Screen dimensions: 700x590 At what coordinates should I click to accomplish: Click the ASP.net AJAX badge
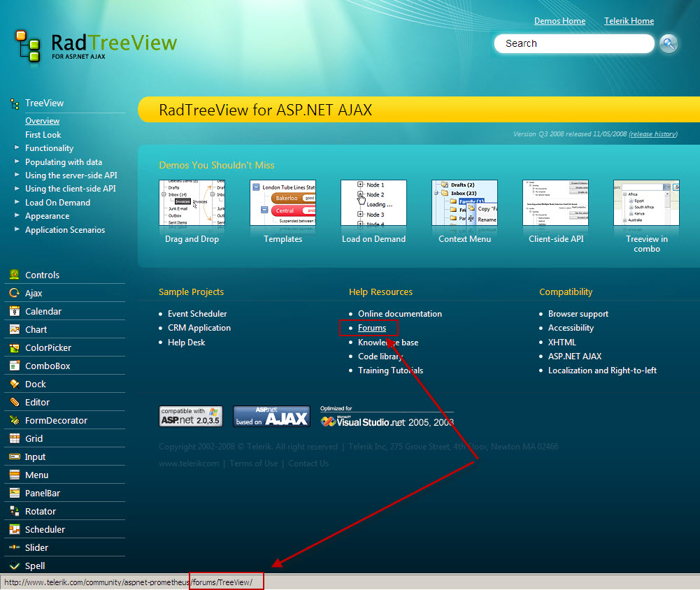[x=271, y=416]
